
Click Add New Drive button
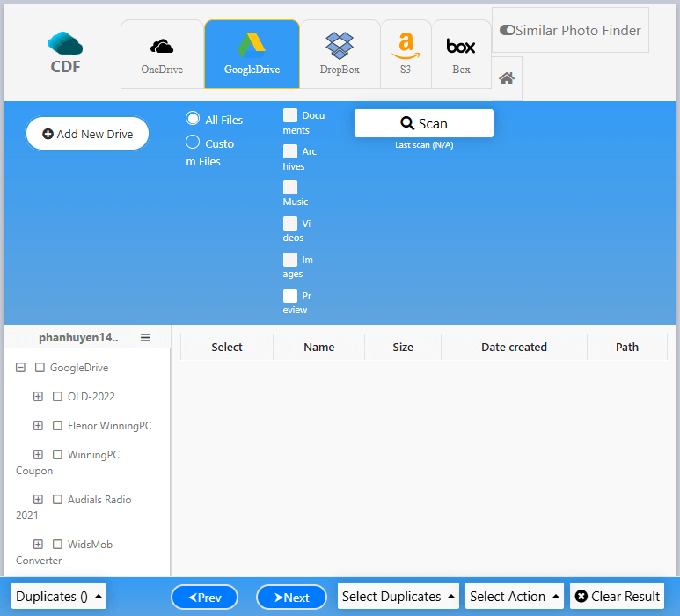(88, 134)
